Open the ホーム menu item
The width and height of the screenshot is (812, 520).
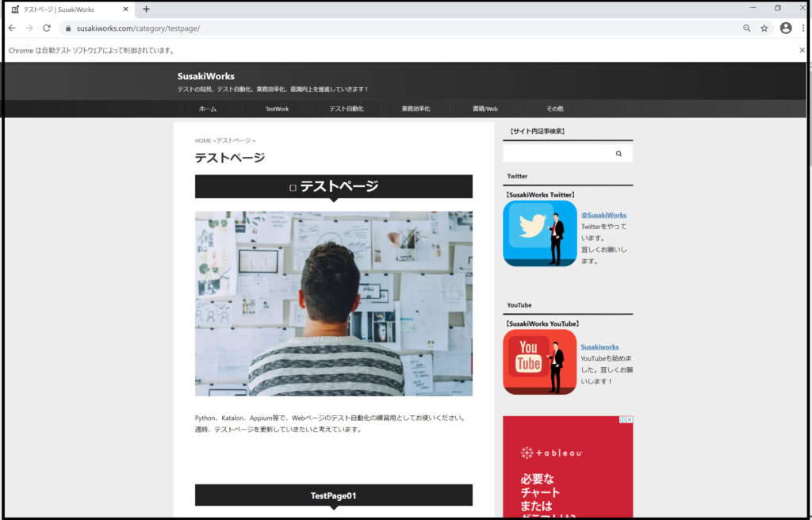[x=208, y=109]
